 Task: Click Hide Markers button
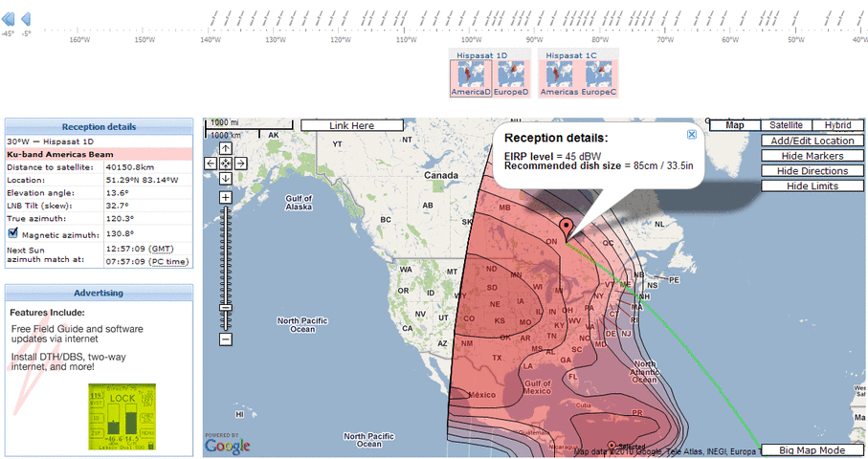pyautogui.click(x=812, y=156)
